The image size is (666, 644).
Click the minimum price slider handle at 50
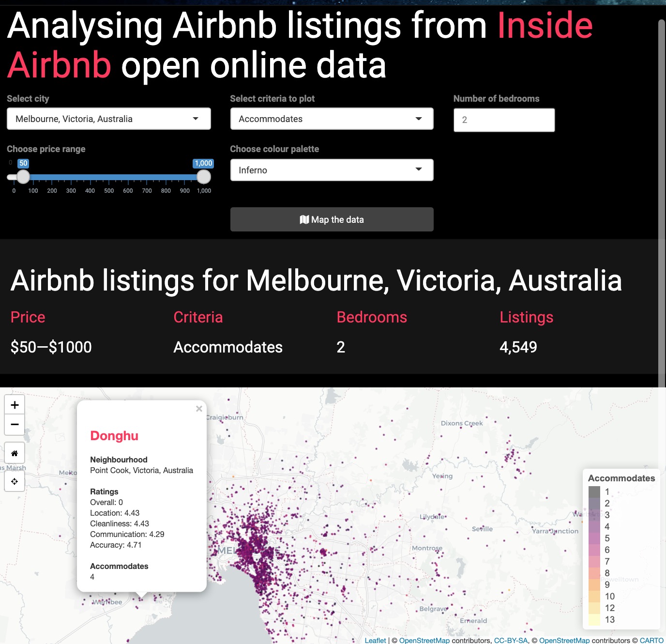coord(23,177)
